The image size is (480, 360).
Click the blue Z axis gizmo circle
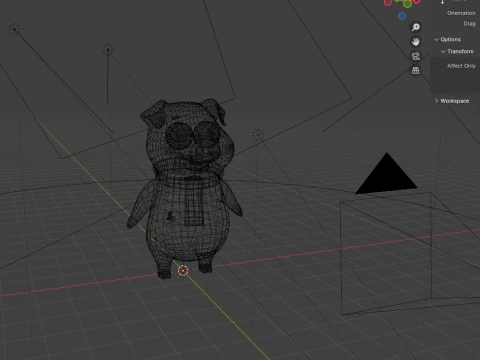click(x=402, y=16)
